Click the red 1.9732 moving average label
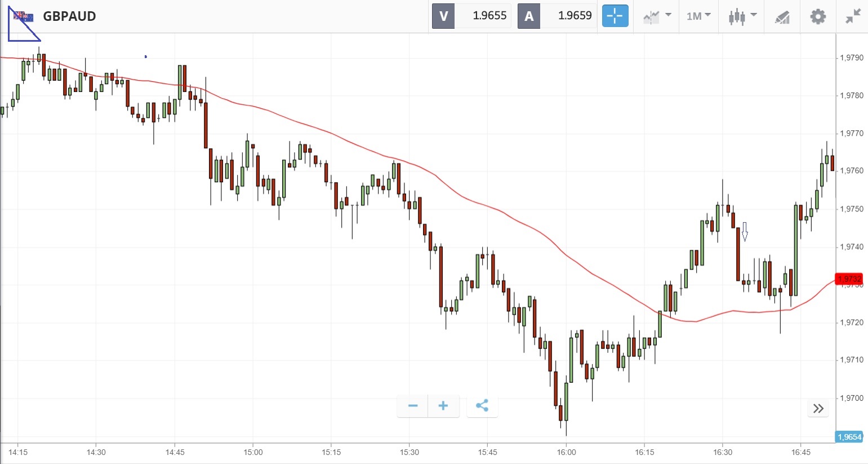The height and width of the screenshot is (464, 868). click(x=849, y=279)
